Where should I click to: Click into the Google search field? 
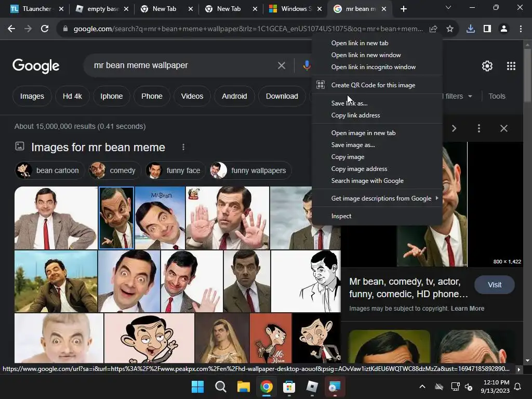183,65
